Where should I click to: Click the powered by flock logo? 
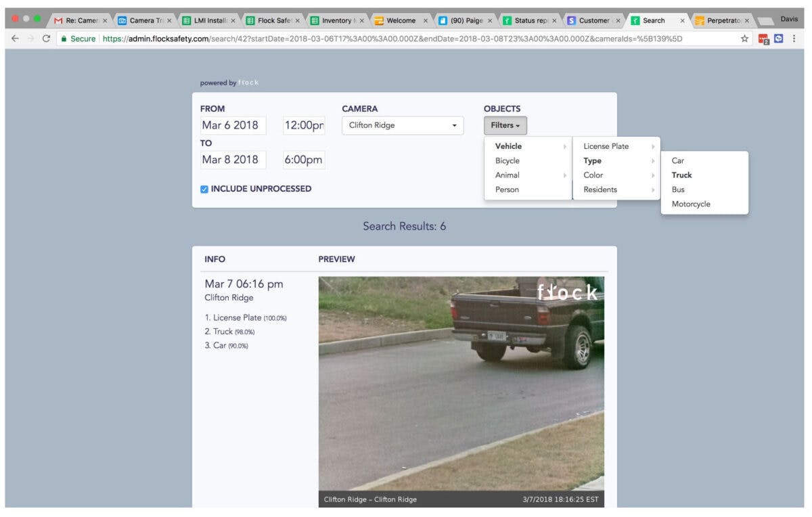pos(230,82)
